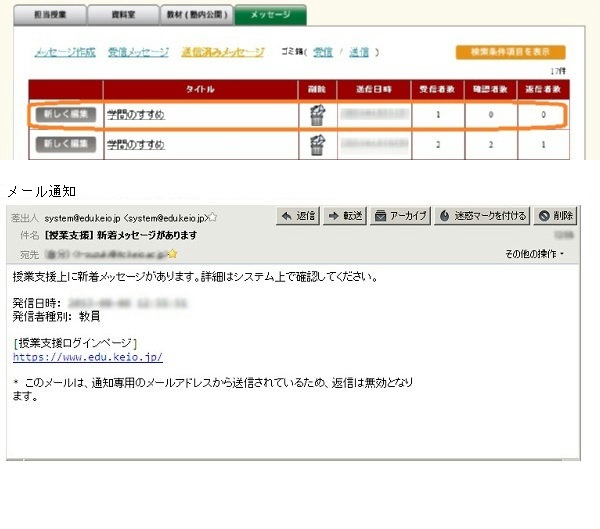
Task: Switch to the 担当授業 tab
Action: (48, 15)
